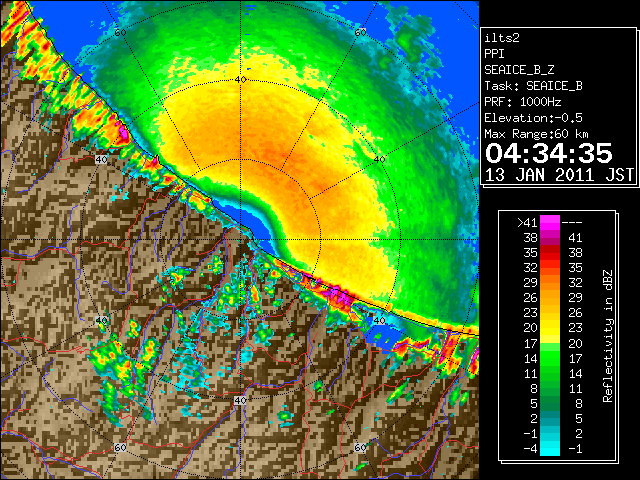
Task: Pick the red-orange 32–35 dBZ legend band
Action: coord(550,267)
